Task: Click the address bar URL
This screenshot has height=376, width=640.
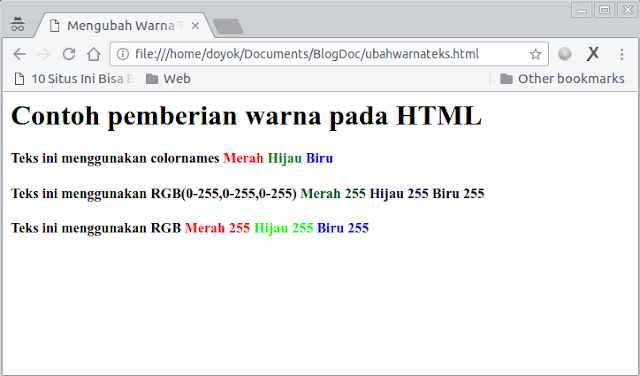Action: [307, 54]
